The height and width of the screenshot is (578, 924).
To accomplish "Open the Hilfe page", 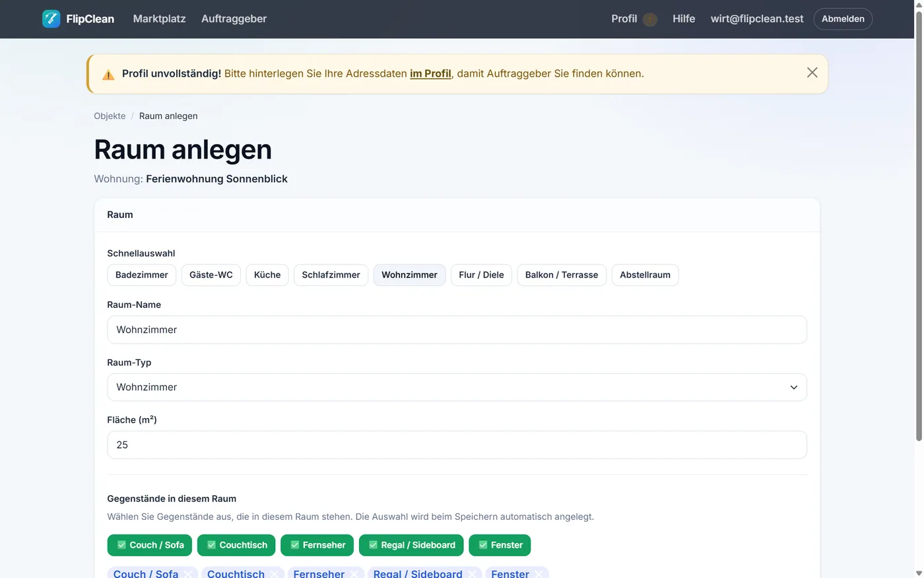I will click(x=684, y=19).
